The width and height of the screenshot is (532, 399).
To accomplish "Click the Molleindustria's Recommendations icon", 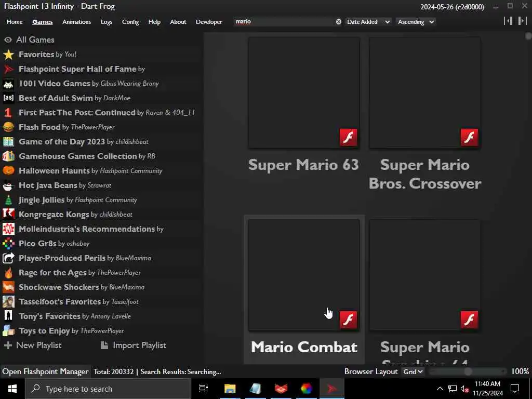I will pos(8,229).
